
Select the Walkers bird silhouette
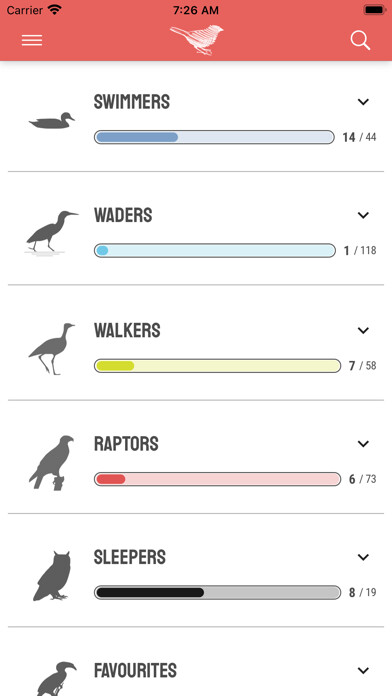click(51, 349)
